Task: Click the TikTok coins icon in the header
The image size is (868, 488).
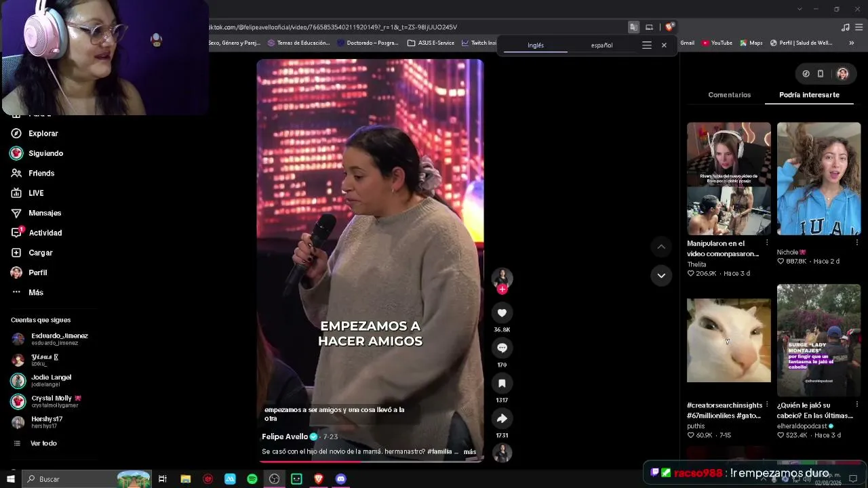Action: pos(806,74)
